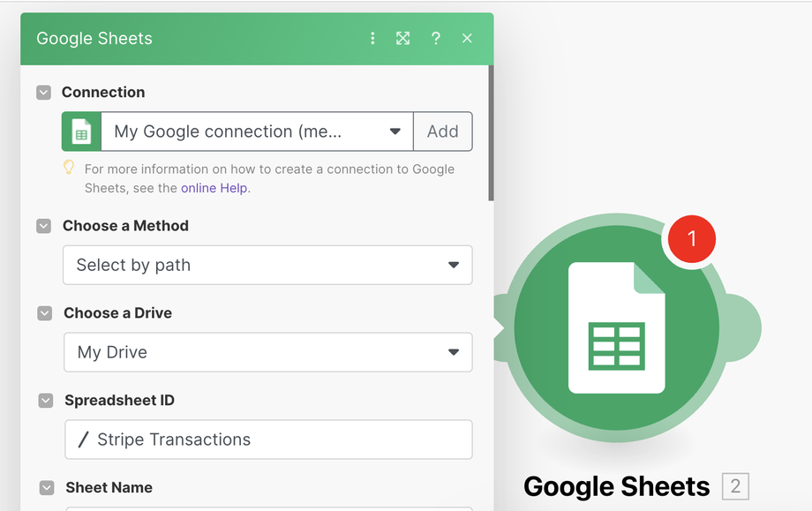Collapse the Connection section toggle
812x511 pixels.
click(x=43, y=93)
